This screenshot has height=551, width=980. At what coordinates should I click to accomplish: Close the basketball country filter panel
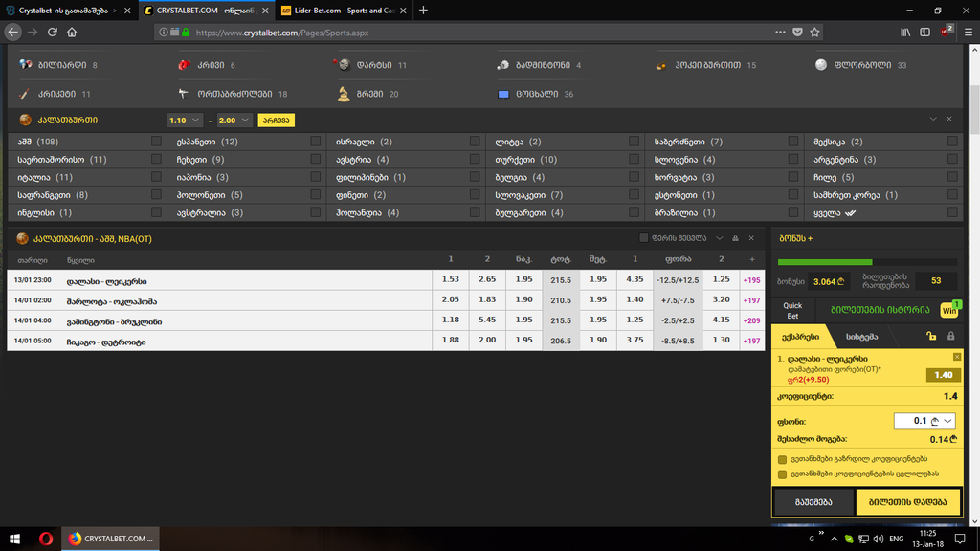tap(949, 119)
